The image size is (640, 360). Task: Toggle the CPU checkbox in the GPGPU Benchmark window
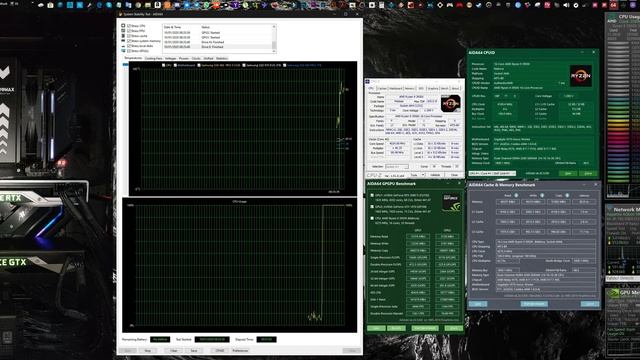(x=372, y=218)
